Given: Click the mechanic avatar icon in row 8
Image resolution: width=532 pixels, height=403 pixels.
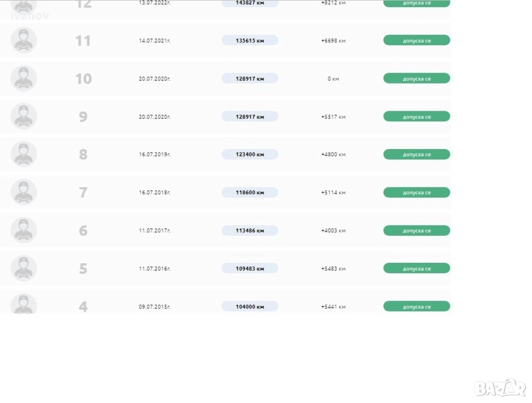Looking at the screenshot, I should point(24,154).
